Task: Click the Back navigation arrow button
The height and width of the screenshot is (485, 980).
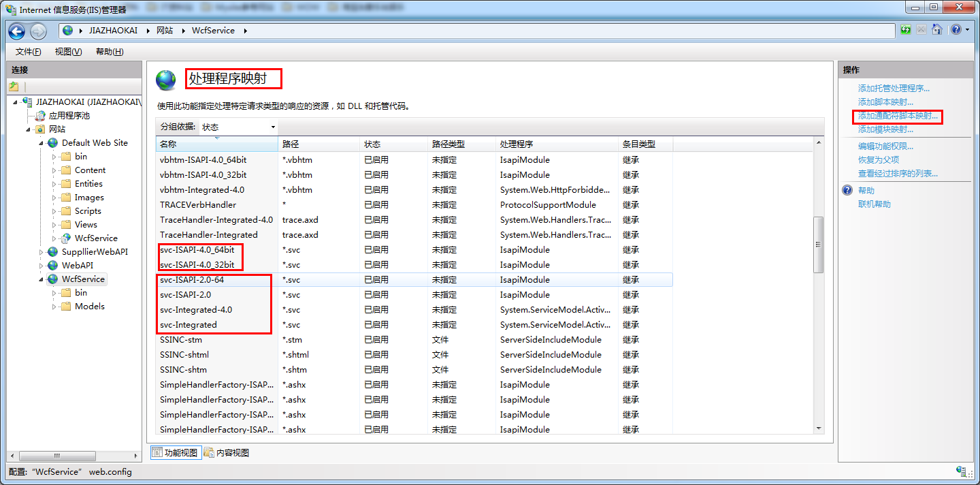Action: pos(17,31)
